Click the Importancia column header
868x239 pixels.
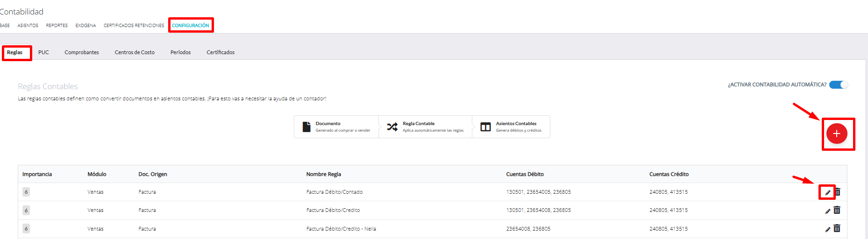click(37, 174)
